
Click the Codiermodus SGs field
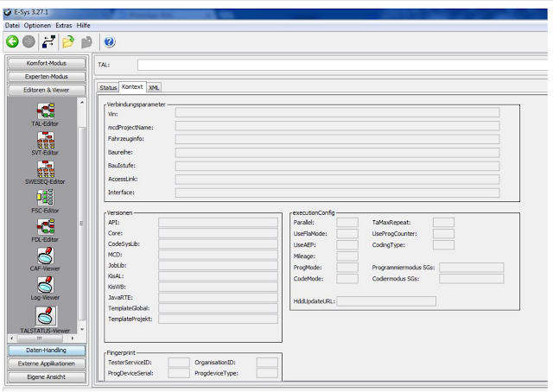coord(472,279)
